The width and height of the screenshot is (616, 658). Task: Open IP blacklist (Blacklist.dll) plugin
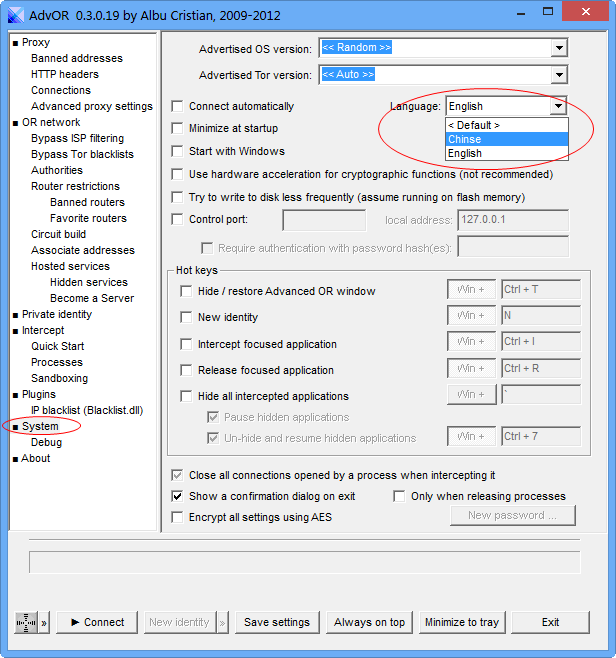[87, 410]
